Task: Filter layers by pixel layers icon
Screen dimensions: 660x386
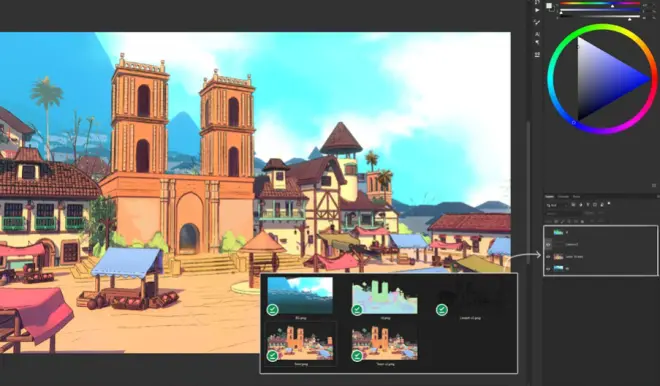Action: [x=573, y=205]
